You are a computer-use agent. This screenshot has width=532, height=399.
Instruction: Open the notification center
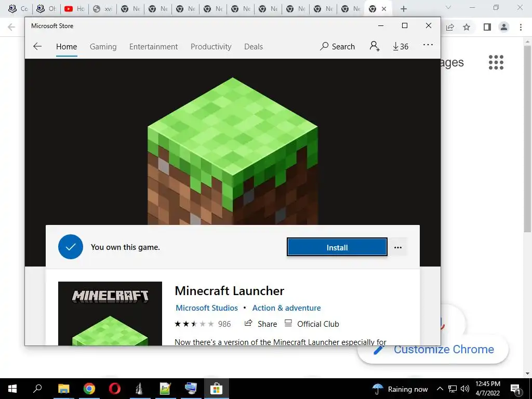pos(516,389)
